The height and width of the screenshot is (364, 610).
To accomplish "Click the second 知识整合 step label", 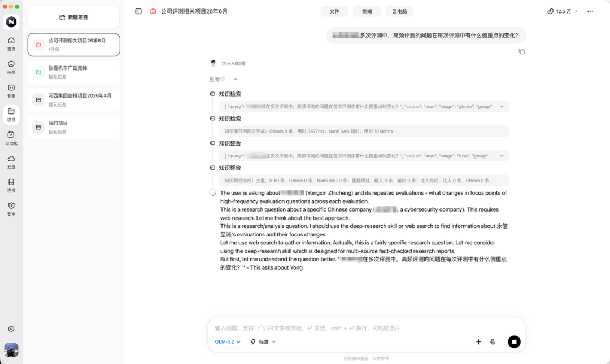I will (229, 168).
